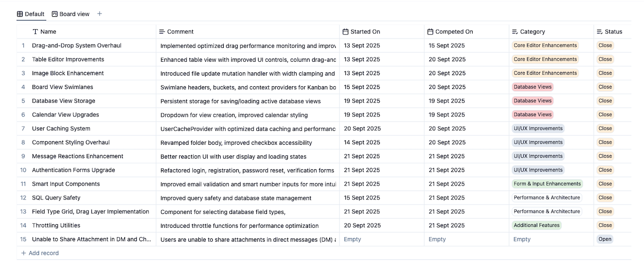
Task: Open the Open status dropdown in row 15
Action: coord(605,239)
